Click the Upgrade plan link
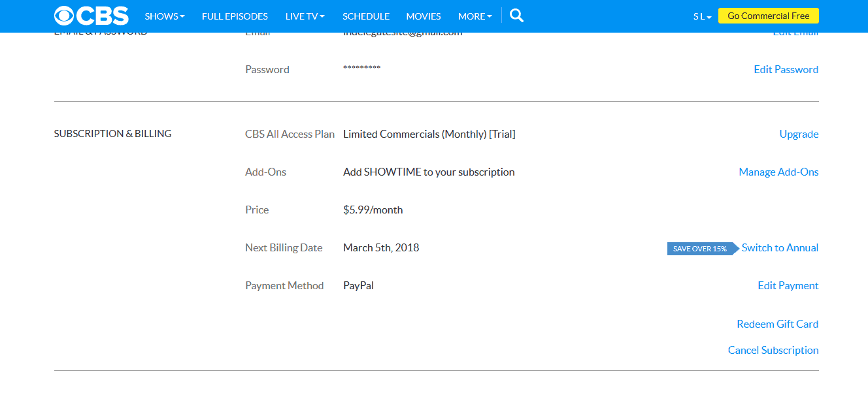This screenshot has width=868, height=393. coord(799,134)
